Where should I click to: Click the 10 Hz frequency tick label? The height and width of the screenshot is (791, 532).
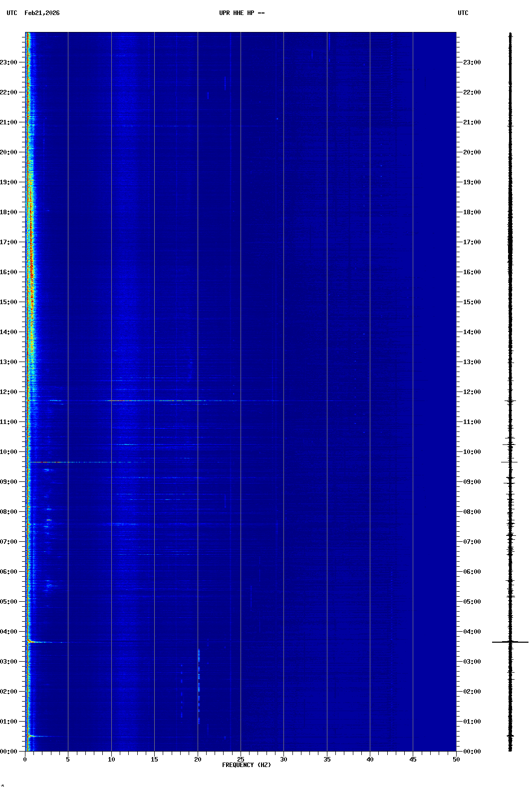click(x=111, y=760)
